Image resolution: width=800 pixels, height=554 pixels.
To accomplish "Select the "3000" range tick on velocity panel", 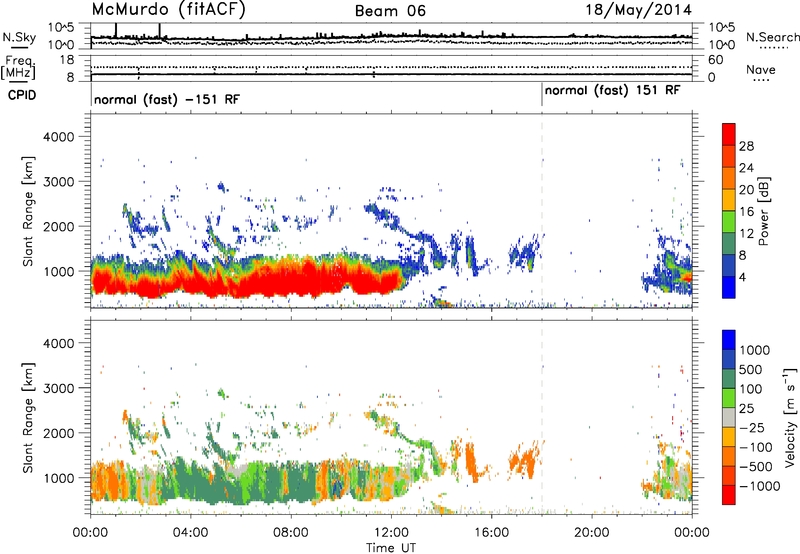I will (x=59, y=388).
